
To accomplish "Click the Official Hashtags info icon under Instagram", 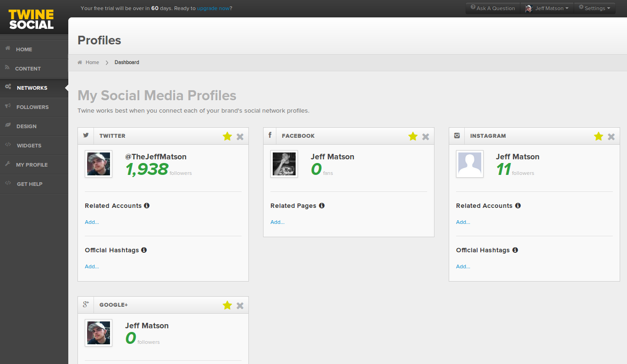I will (515, 250).
